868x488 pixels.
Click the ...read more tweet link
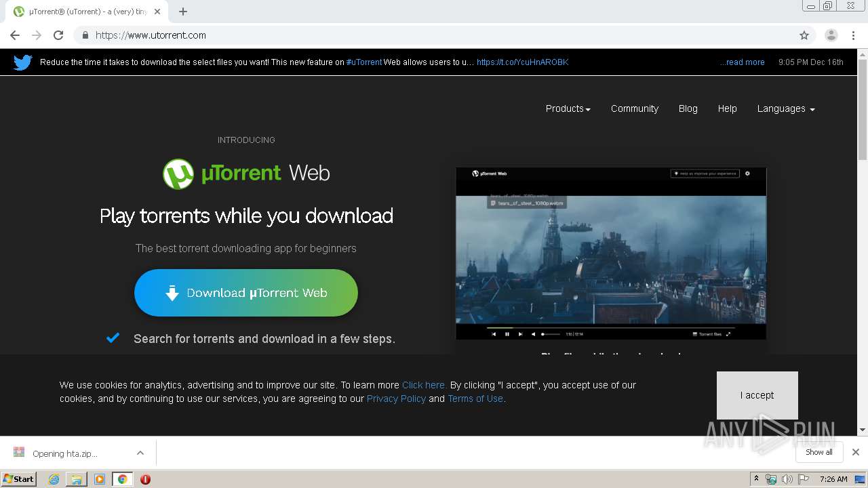pos(743,62)
